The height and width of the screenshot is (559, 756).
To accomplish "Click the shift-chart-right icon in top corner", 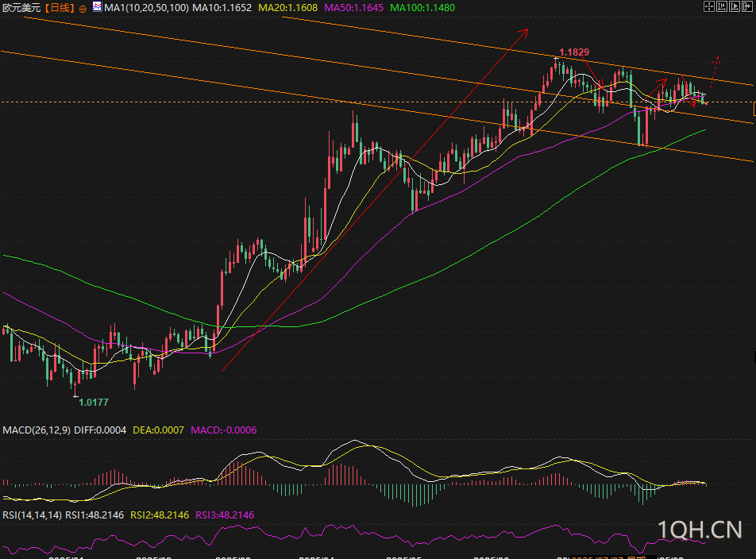I will click(746, 6).
